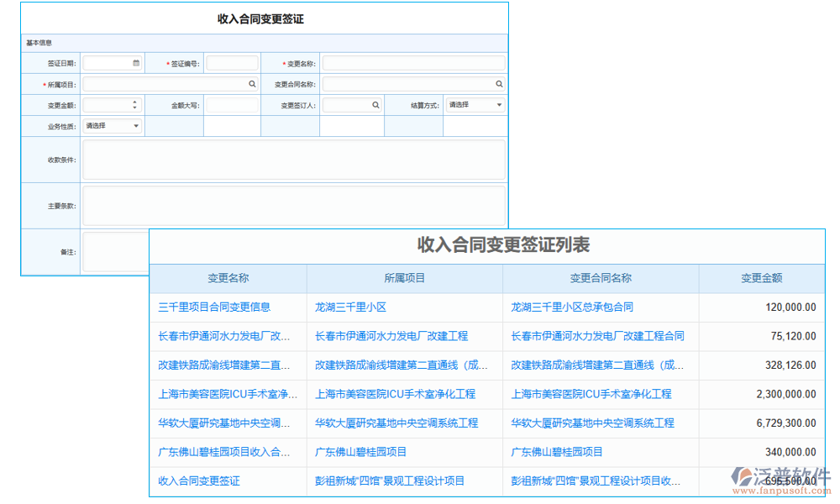840x504 pixels.
Task: Open the 变更签订人 lookup magnifier icon
Action: [375, 104]
